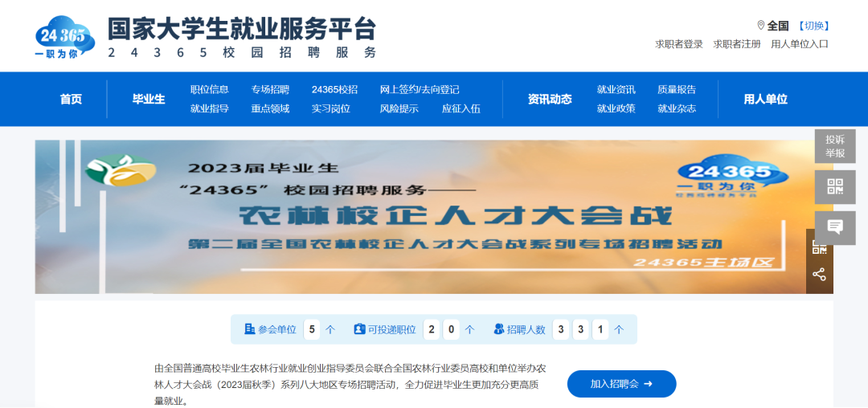Click the 农林校企人才大会战 banner image
This screenshot has height=408, width=868.
418,217
